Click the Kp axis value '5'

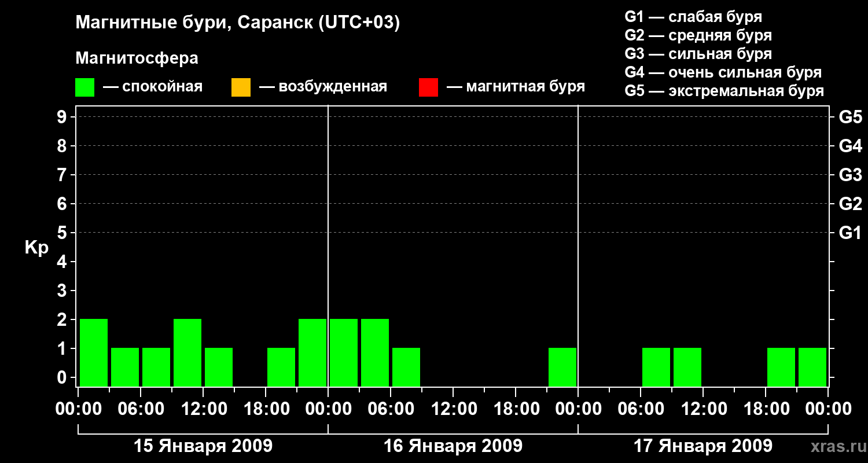point(63,233)
